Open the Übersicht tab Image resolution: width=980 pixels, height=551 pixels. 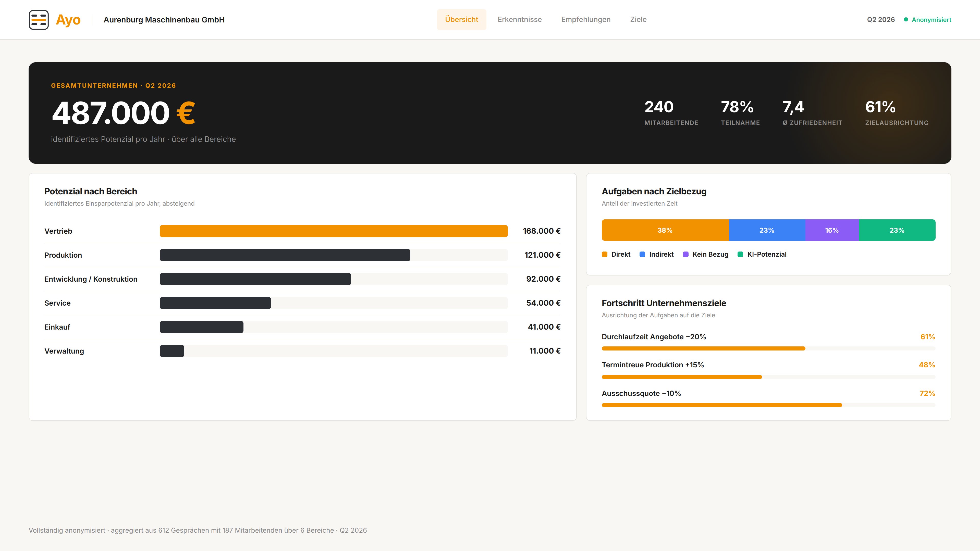(x=461, y=19)
